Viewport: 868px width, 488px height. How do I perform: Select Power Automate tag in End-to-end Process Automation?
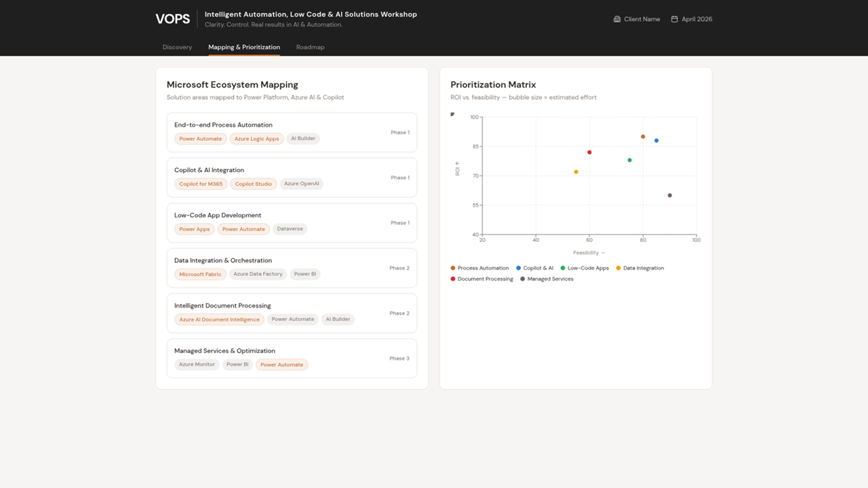pos(201,139)
